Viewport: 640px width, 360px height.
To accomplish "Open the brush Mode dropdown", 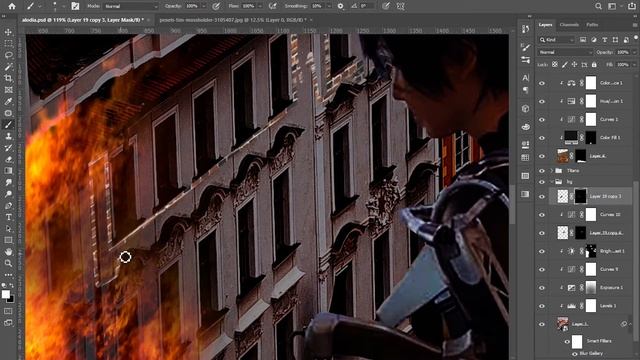I will 130,6.
